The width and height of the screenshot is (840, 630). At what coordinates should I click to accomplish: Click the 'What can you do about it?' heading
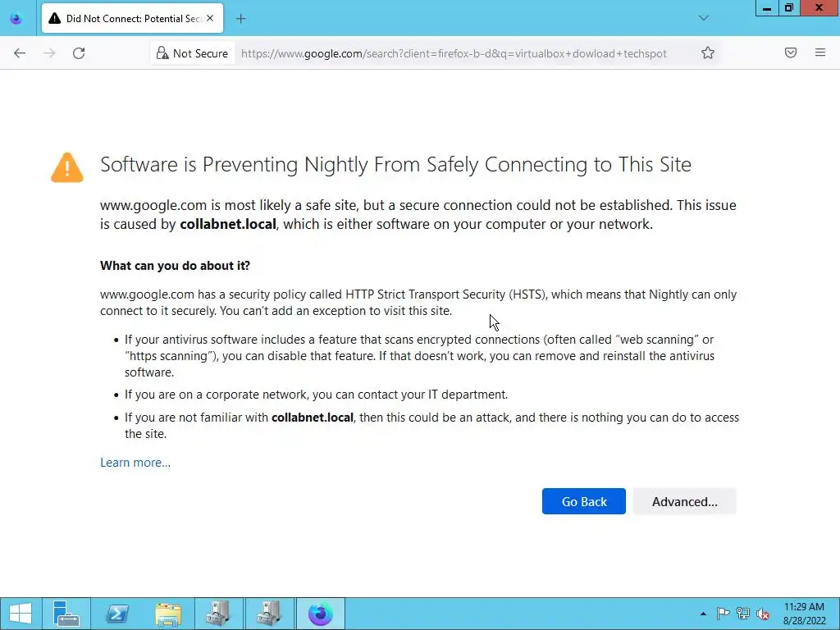175,266
